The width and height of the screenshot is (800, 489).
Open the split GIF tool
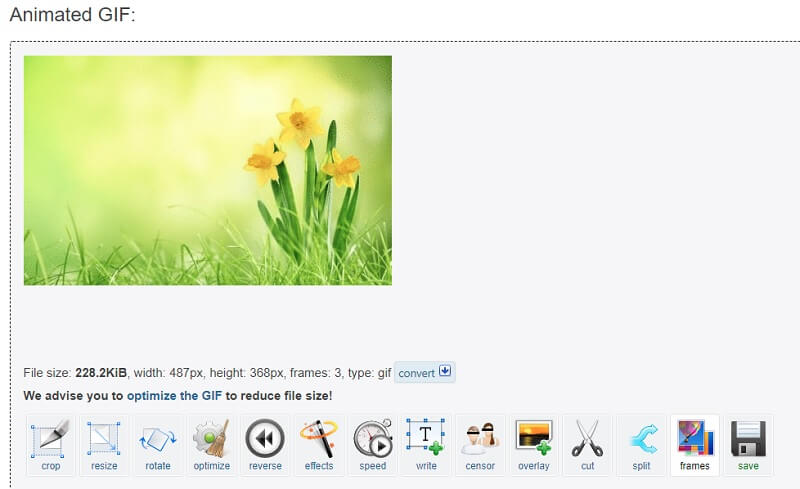[641, 438]
